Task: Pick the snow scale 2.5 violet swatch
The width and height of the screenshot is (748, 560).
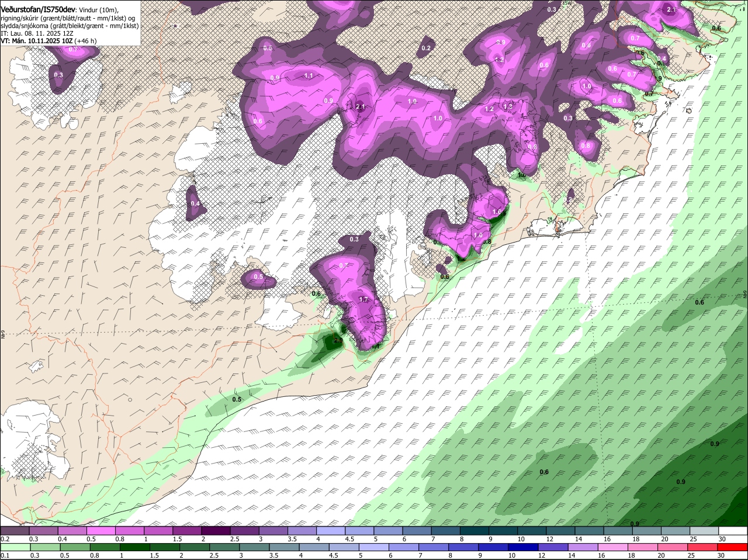Action: (244, 531)
